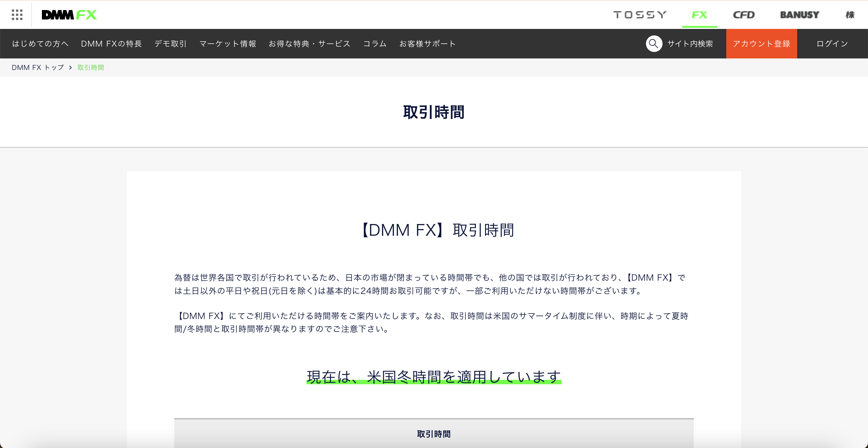Click the サイト内検索 search label
The height and width of the screenshot is (448, 868).
pos(690,44)
